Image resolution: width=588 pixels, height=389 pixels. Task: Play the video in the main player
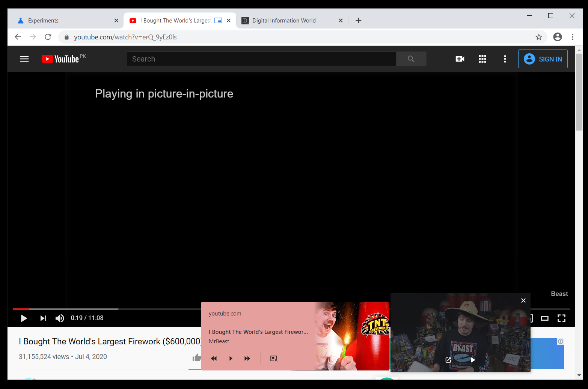pyautogui.click(x=24, y=318)
